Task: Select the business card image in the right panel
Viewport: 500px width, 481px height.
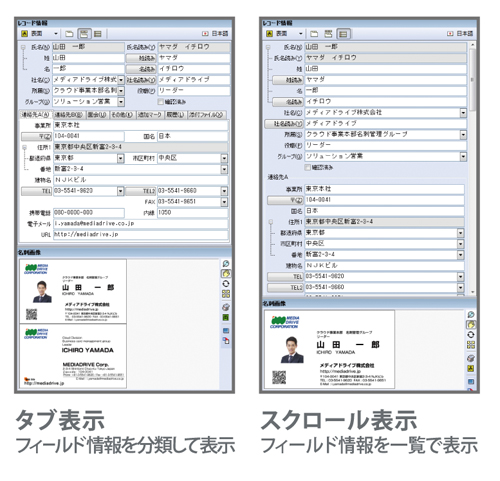Action: tap(329, 349)
